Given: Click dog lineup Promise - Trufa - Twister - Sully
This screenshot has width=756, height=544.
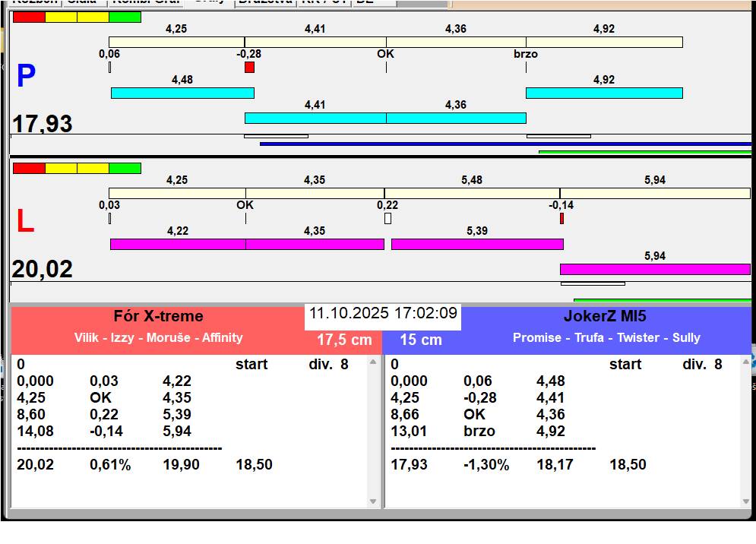Looking at the screenshot, I should click(606, 337).
